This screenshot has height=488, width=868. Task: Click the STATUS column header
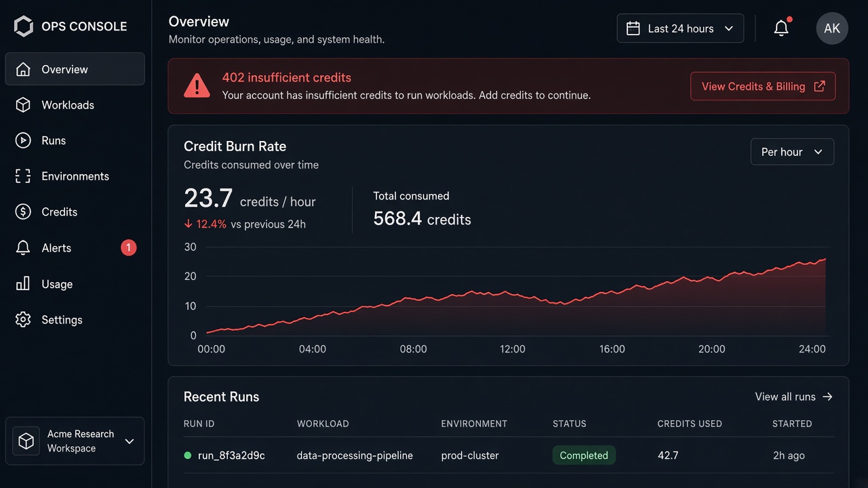570,424
